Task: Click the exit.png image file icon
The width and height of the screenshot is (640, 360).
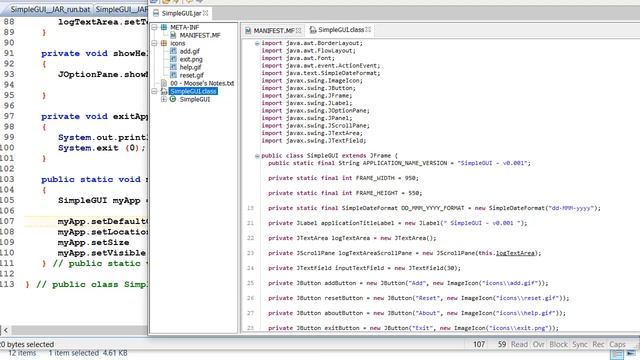Action: 173,60
